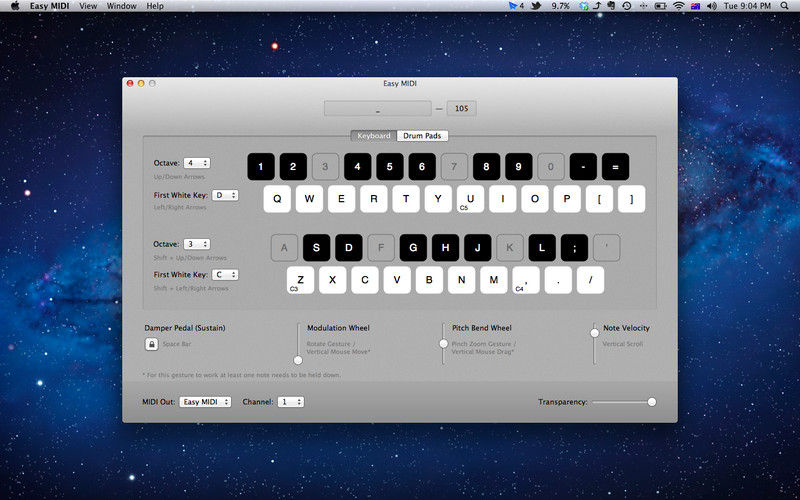
Task: Play the black key labeled 9
Action: [x=518, y=167]
